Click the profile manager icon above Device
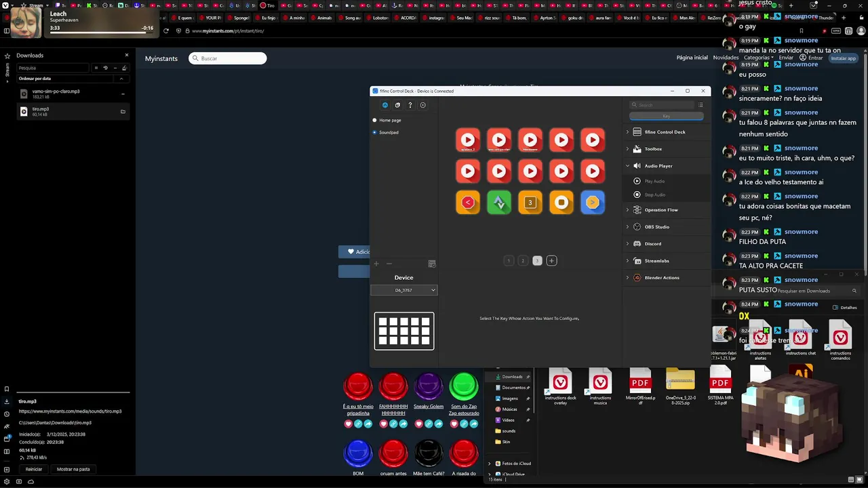Image resolution: width=868 pixels, height=488 pixels. 432,264
